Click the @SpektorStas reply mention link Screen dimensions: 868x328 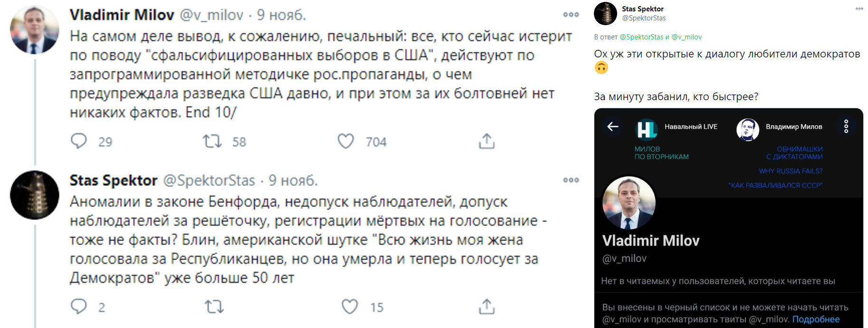click(641, 37)
